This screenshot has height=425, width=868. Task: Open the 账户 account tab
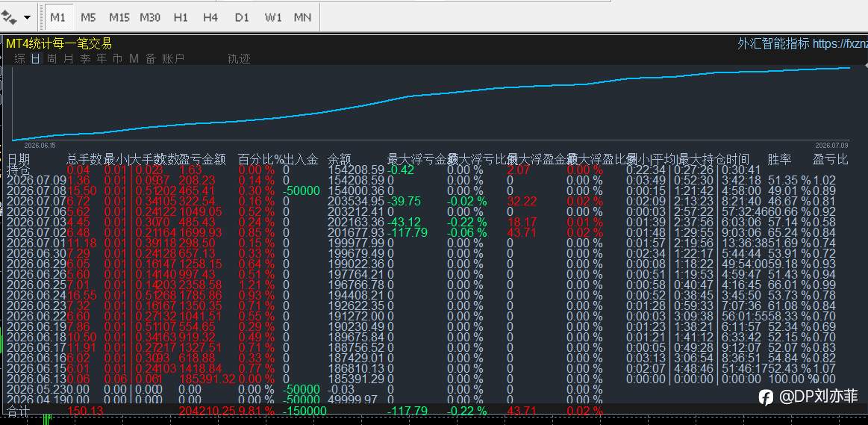coord(173,59)
